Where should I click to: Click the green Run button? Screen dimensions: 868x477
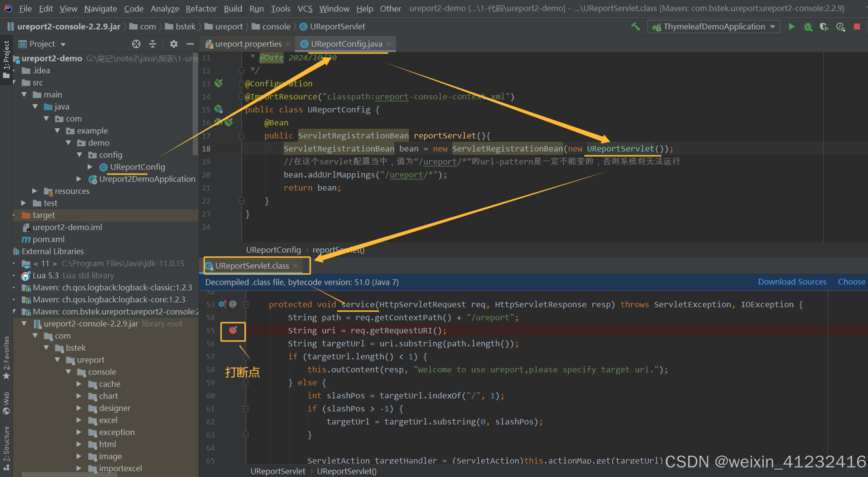pos(792,27)
